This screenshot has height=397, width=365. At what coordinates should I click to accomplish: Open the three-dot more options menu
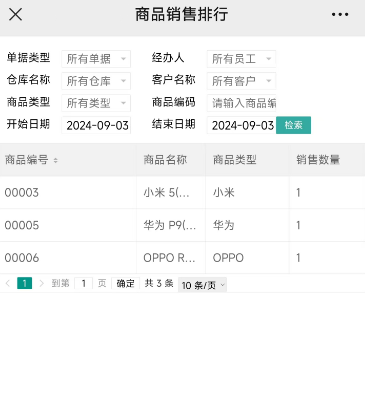click(340, 14)
